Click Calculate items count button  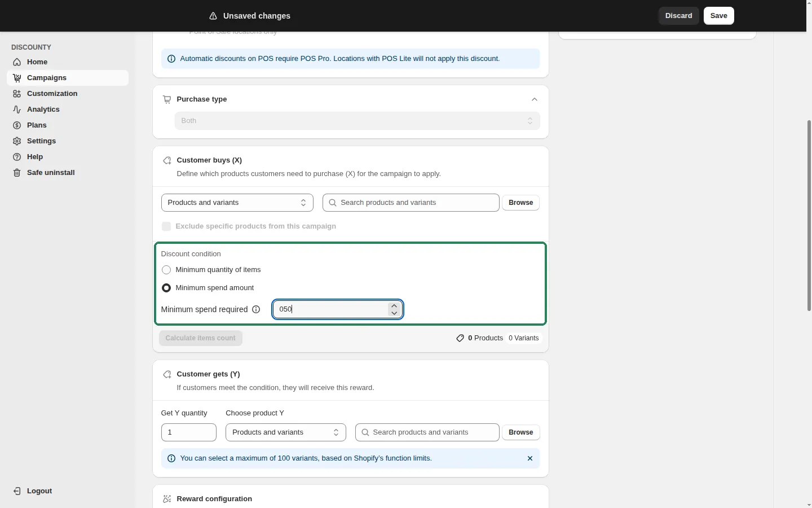pos(200,338)
